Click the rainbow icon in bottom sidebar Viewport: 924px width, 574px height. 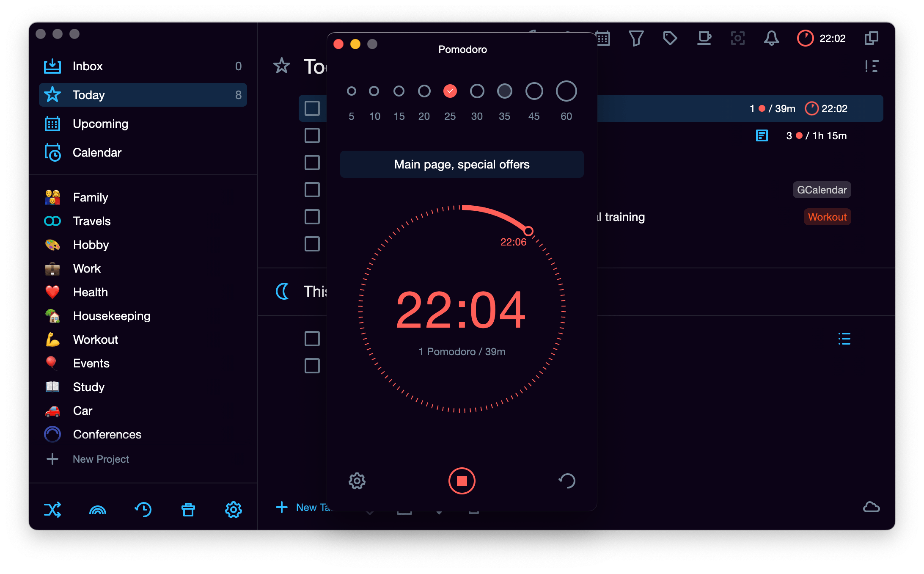[98, 510]
